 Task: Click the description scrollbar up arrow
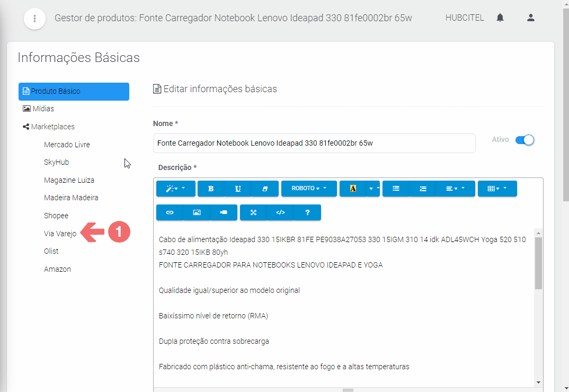tap(538, 233)
